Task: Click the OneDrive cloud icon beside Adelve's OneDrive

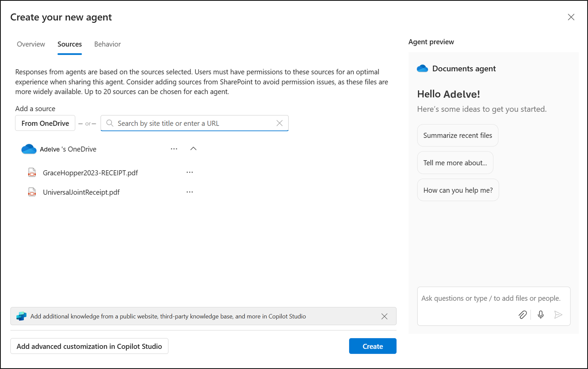Action: (28, 149)
